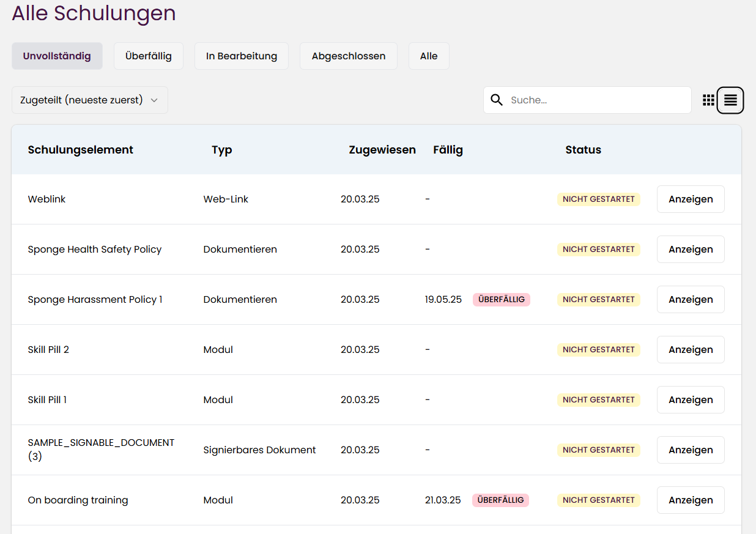Image resolution: width=756 pixels, height=534 pixels.
Task: Click the Überfällig badge for On boarding training
Action: (x=500, y=500)
